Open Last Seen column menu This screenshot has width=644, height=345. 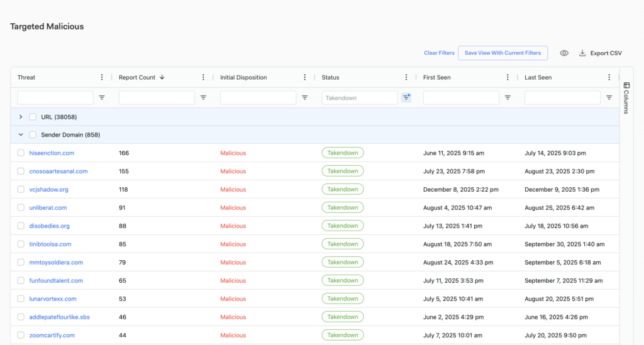click(609, 77)
